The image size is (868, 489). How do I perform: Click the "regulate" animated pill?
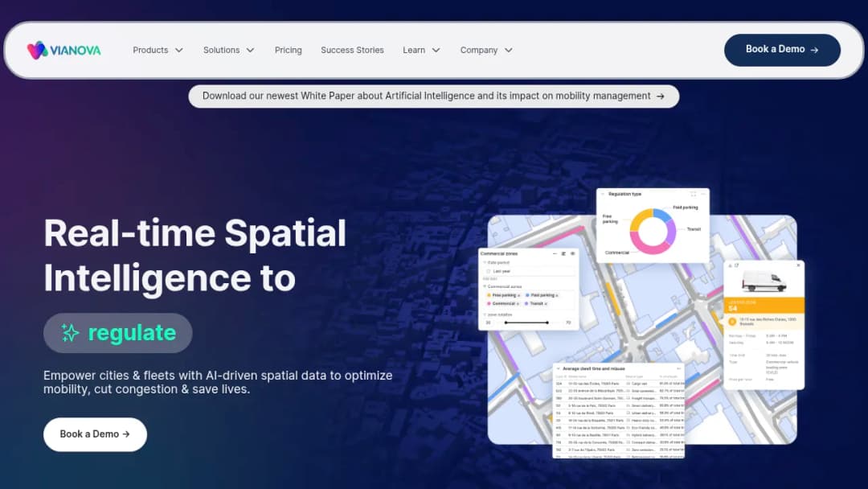[118, 333]
